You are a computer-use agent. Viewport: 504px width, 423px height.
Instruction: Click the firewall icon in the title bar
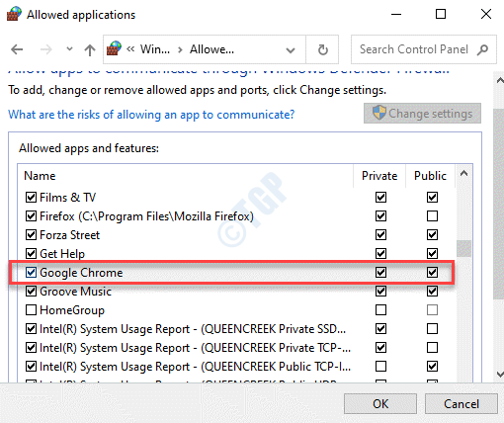pyautogui.click(x=14, y=14)
